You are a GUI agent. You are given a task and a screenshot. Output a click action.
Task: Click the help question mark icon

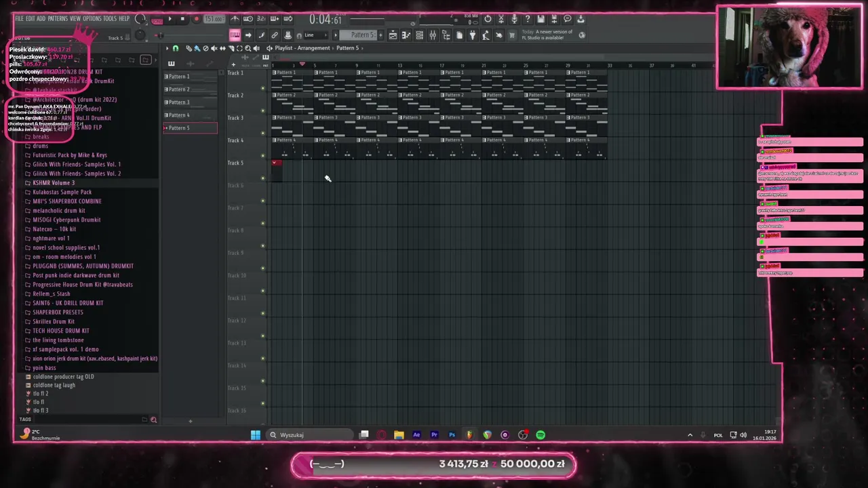(x=528, y=18)
